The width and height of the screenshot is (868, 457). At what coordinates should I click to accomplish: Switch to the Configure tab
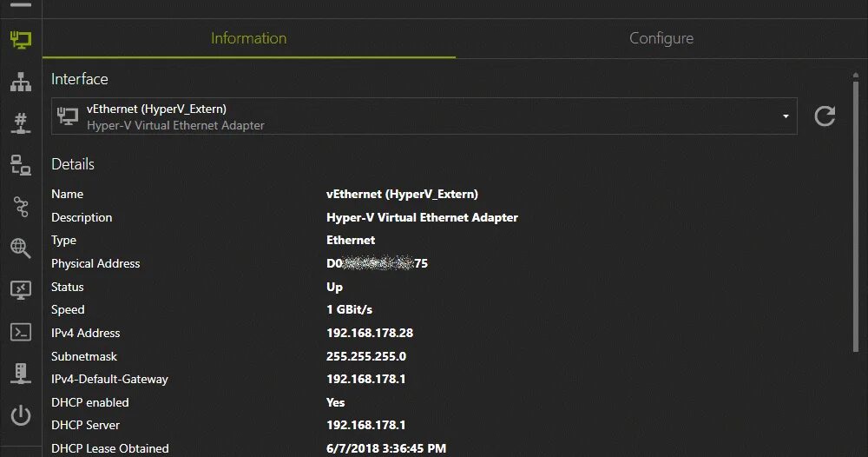[661, 38]
